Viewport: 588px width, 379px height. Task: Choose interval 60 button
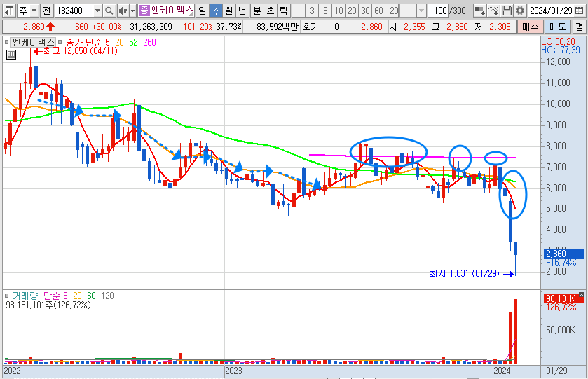(x=378, y=11)
